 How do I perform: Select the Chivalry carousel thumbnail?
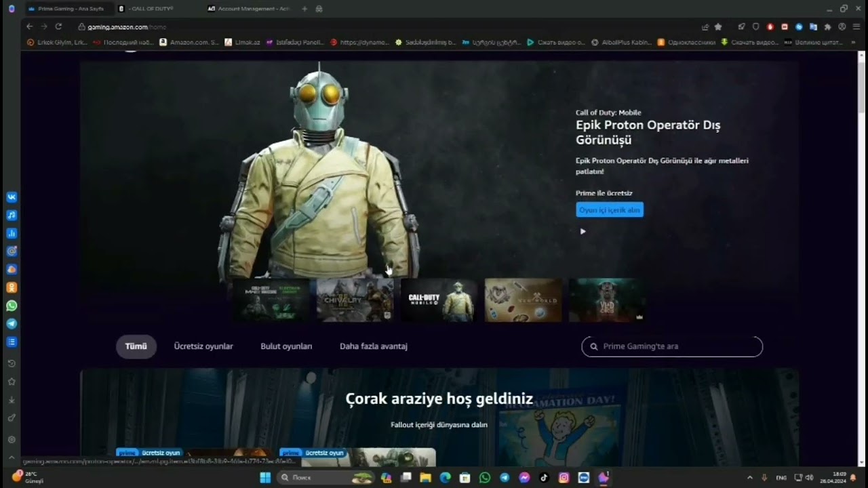(x=355, y=300)
